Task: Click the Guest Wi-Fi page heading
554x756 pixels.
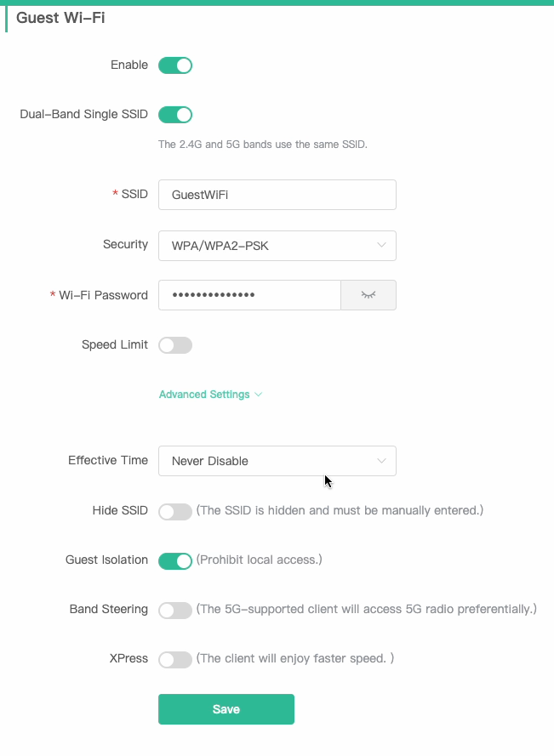Action: pyautogui.click(x=60, y=18)
